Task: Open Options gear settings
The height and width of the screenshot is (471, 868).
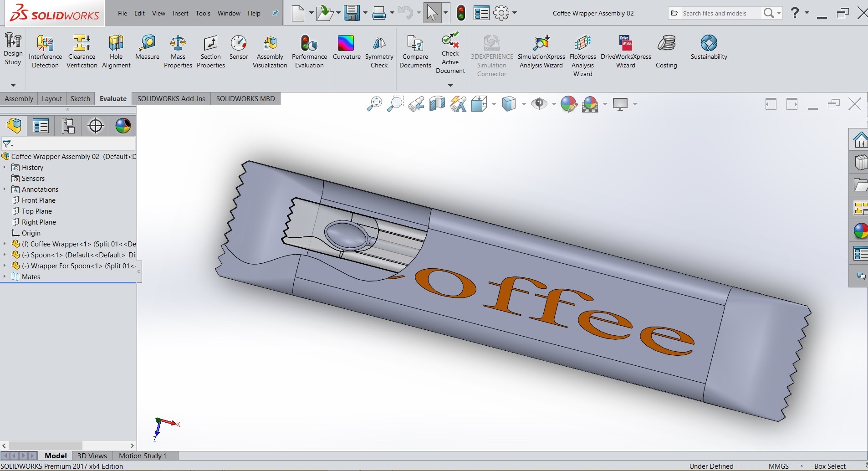Action: (x=501, y=13)
